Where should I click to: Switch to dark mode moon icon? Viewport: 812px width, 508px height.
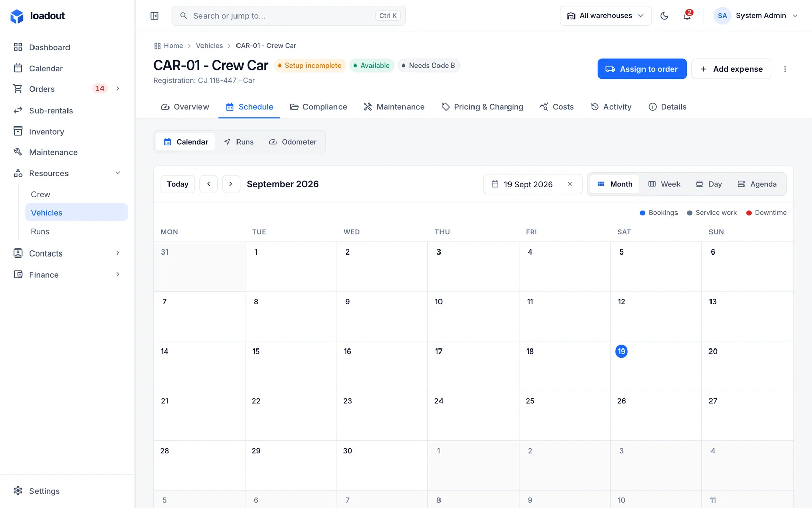[x=664, y=16]
